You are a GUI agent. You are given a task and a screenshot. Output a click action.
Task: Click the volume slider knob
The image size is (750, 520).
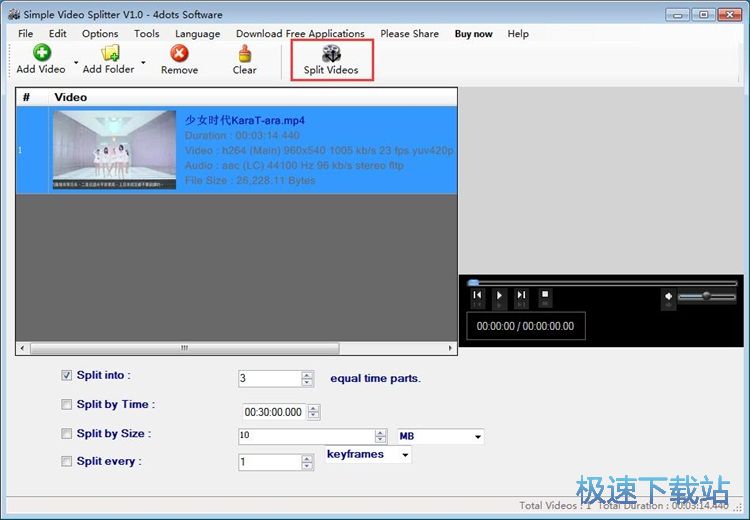coord(706,296)
